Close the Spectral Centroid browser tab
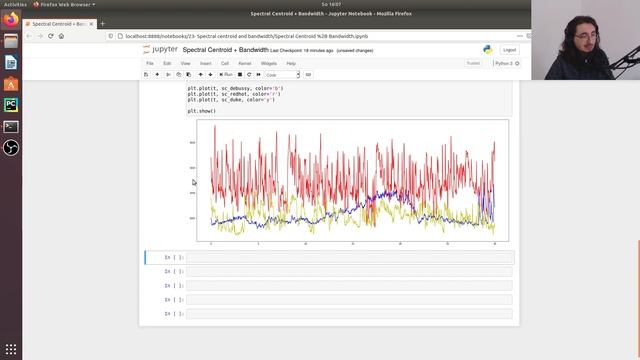The image size is (640, 360). coord(91,24)
